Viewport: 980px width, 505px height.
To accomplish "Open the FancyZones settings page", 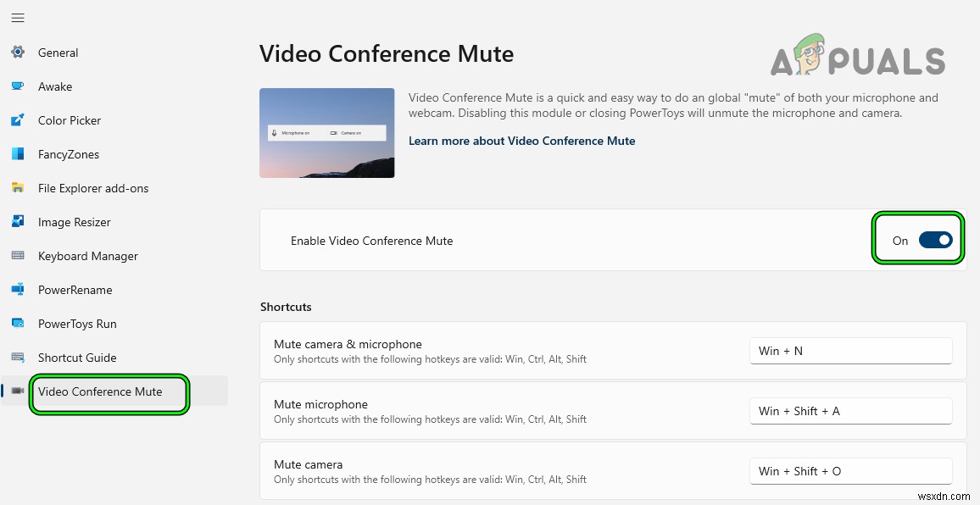I will pos(69,154).
